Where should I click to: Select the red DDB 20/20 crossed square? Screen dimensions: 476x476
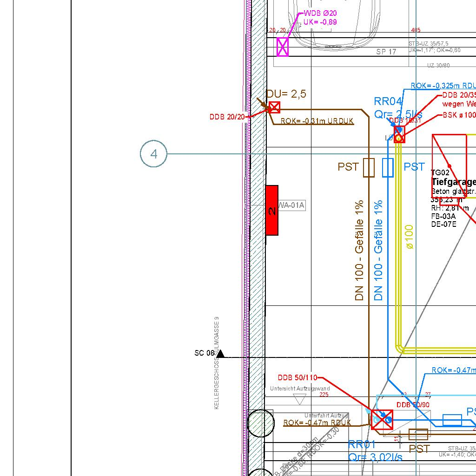(275, 108)
